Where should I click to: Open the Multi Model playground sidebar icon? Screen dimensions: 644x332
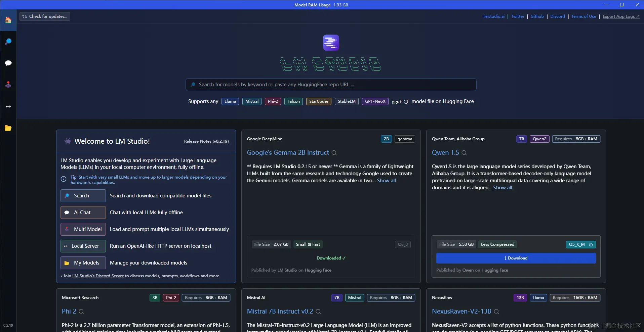click(8, 85)
